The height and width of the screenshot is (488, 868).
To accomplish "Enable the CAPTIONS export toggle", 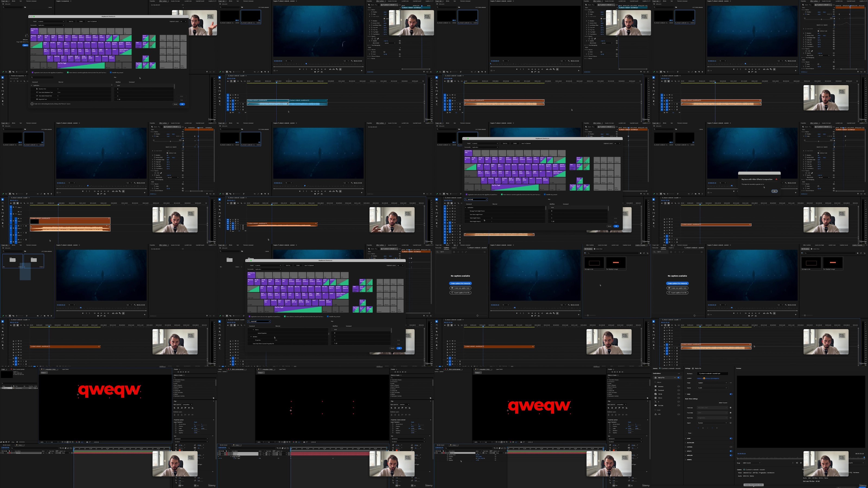I will pos(731,447).
